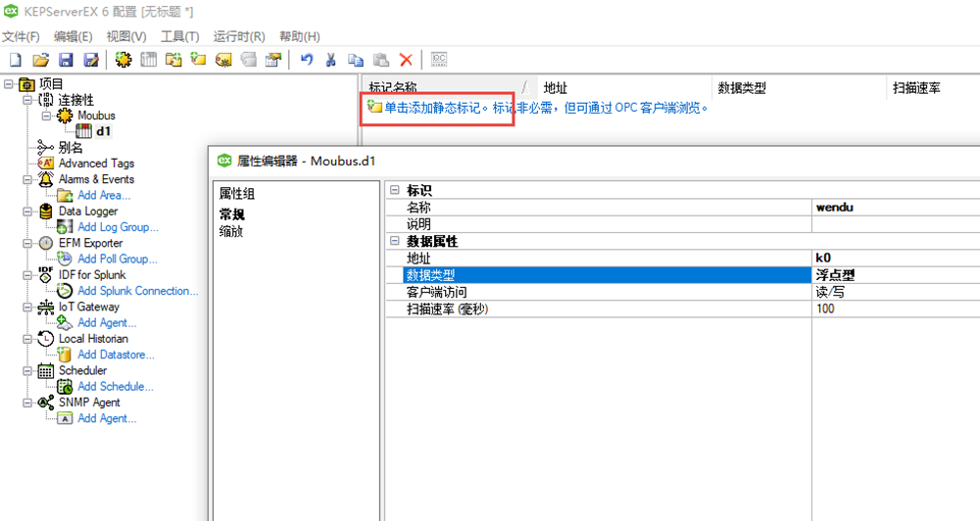The height and width of the screenshot is (521, 980).
Task: Click the New Tag toolbar icon
Action: coord(199,60)
